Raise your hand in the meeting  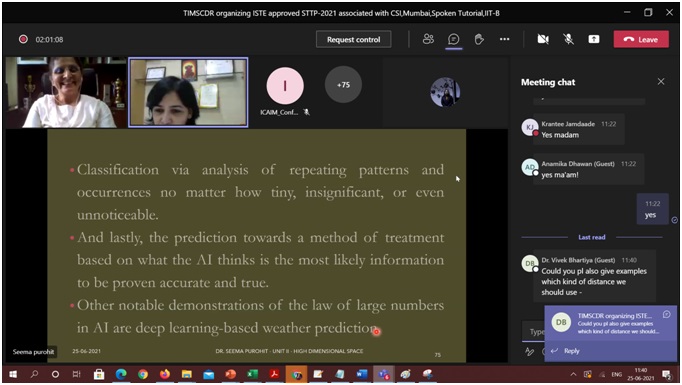(x=479, y=39)
